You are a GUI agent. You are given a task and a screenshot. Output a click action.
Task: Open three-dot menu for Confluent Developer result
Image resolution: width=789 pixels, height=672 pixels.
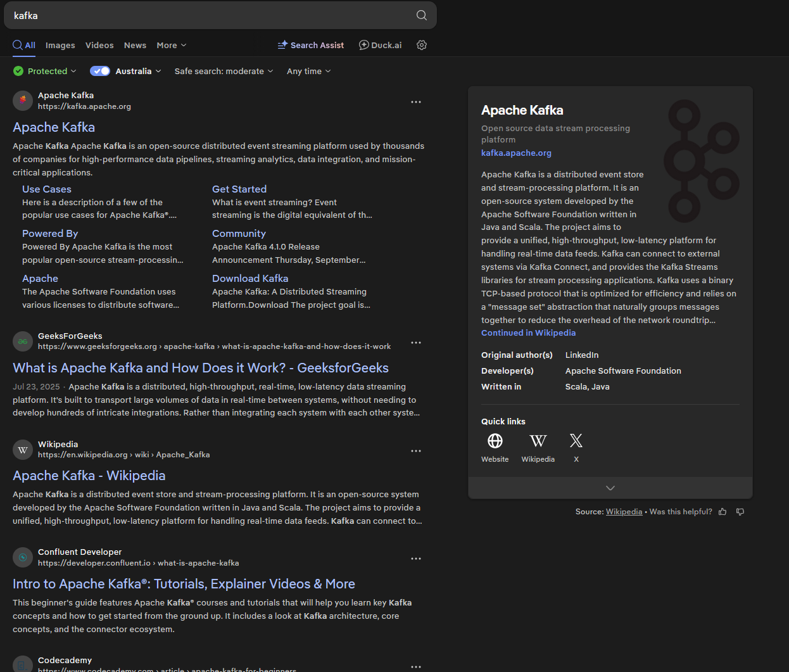tap(416, 559)
